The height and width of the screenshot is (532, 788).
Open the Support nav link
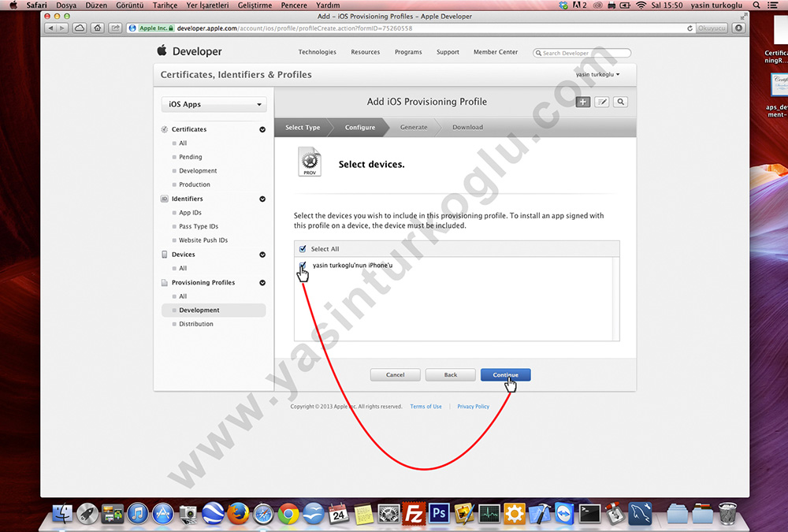pyautogui.click(x=448, y=52)
